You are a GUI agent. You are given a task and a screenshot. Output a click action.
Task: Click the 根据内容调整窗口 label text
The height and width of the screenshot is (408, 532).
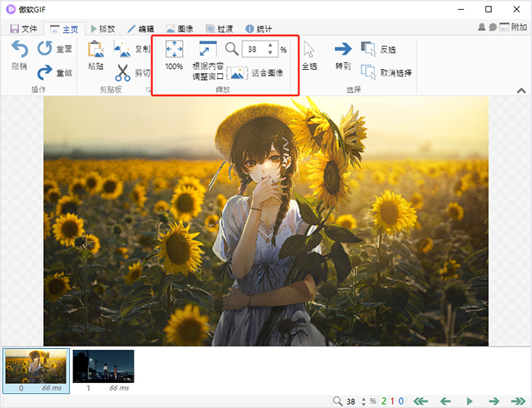coord(208,71)
